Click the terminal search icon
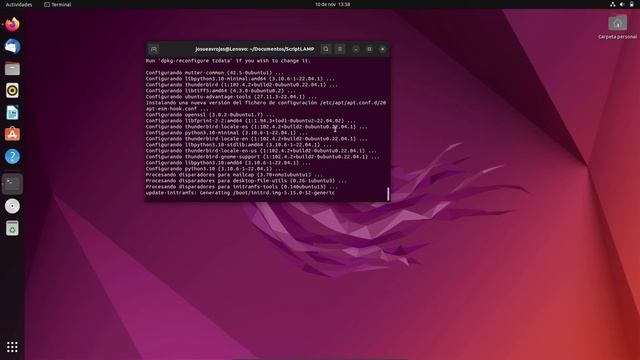This screenshot has width=640, height=360. pos(326,49)
